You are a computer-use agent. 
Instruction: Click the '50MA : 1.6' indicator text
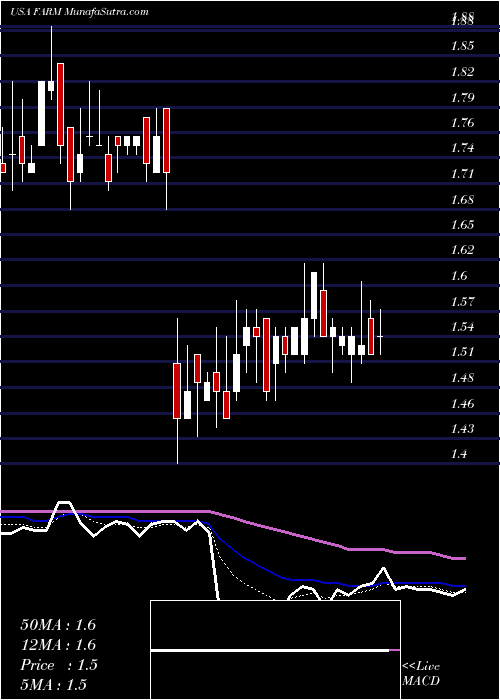coord(58,625)
